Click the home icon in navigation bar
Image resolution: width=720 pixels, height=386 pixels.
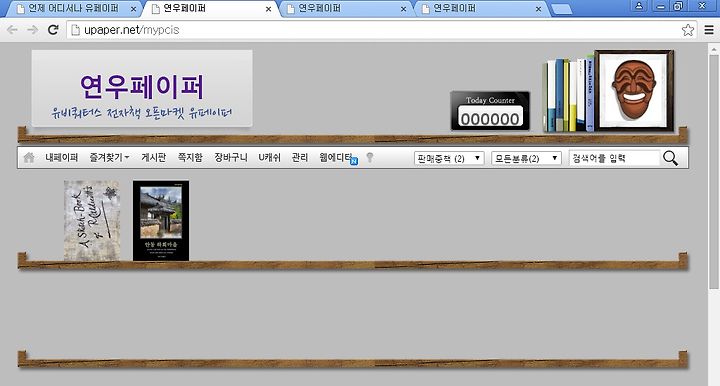pyautogui.click(x=29, y=157)
